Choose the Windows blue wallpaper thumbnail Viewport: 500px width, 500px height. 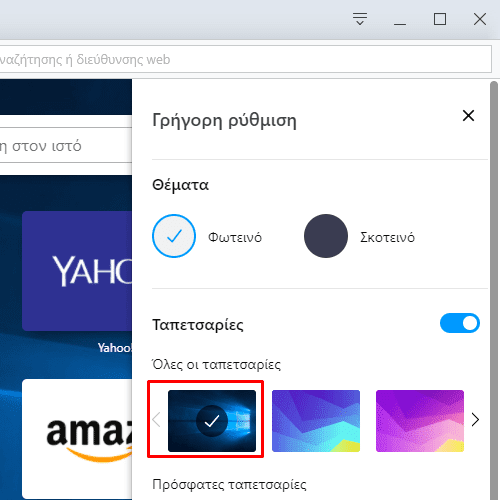(x=212, y=421)
